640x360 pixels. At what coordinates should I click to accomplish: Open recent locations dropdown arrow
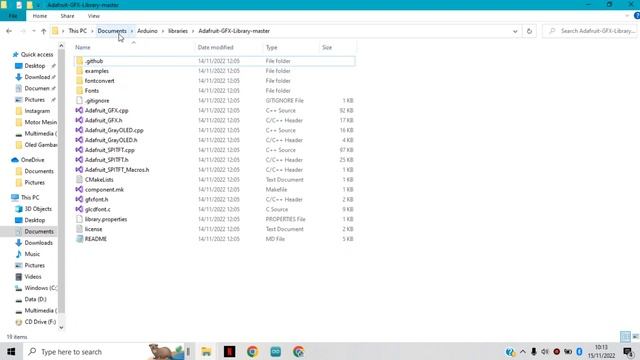(x=34, y=31)
